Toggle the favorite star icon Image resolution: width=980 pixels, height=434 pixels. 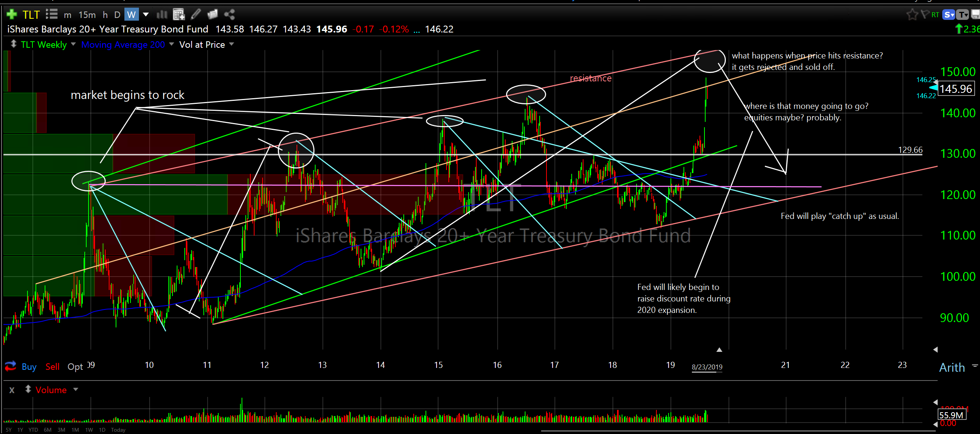[x=912, y=15]
